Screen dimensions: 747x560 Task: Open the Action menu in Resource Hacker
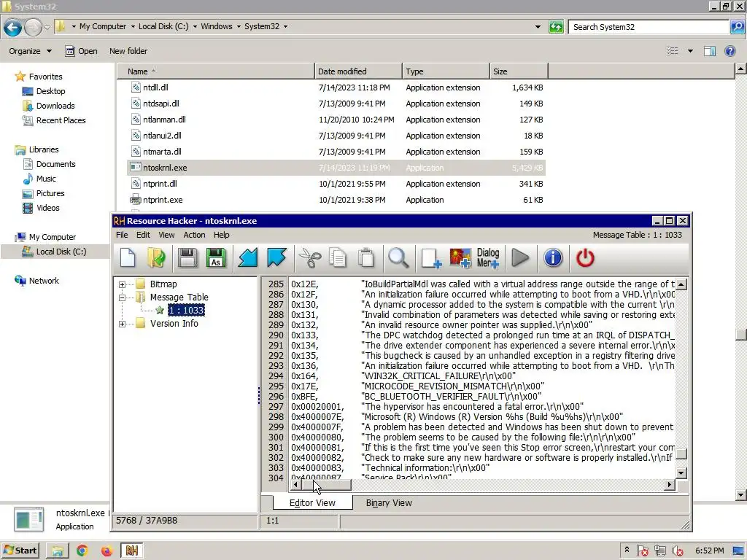(x=194, y=235)
